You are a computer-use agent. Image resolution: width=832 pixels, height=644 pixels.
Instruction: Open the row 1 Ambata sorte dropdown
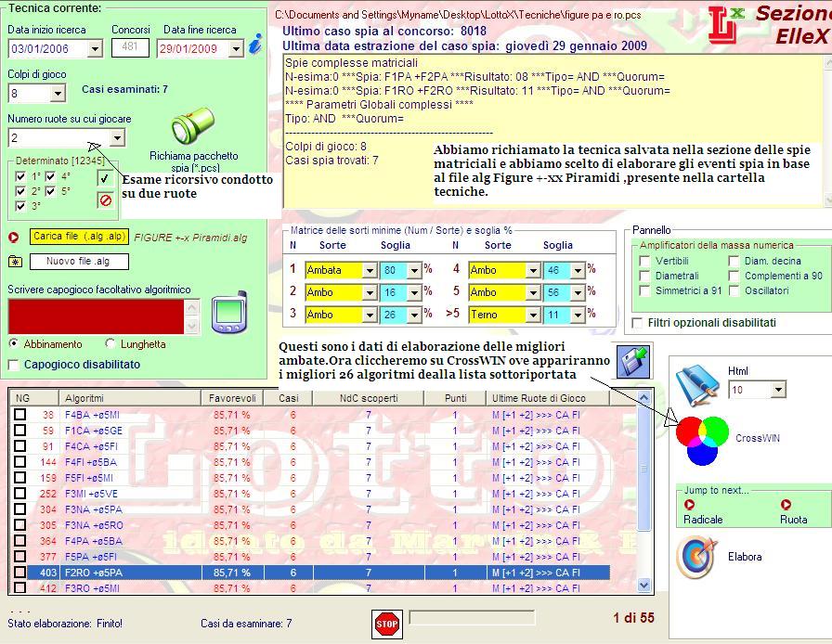coord(370,271)
